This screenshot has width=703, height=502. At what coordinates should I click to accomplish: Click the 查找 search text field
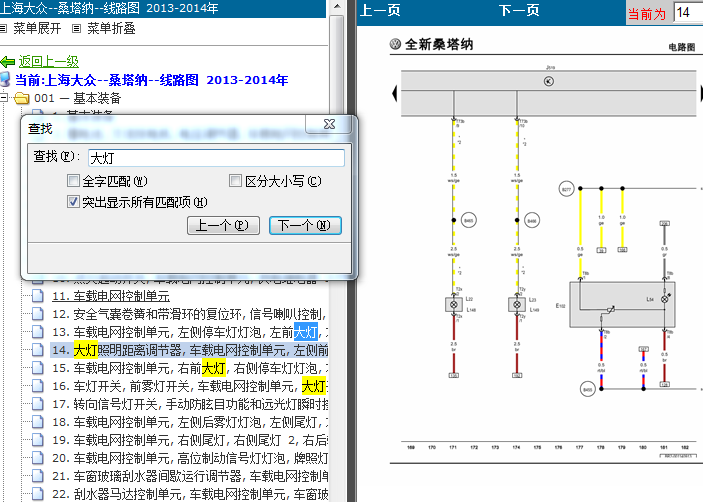point(216,158)
